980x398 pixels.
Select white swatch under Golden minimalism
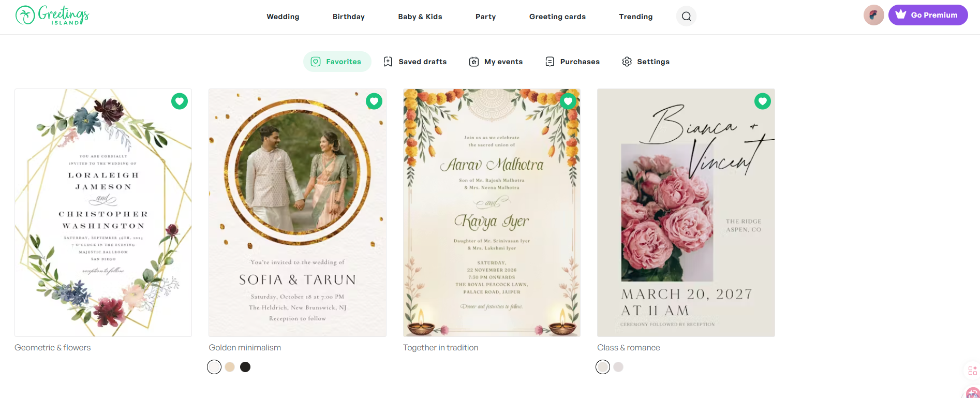(x=214, y=367)
